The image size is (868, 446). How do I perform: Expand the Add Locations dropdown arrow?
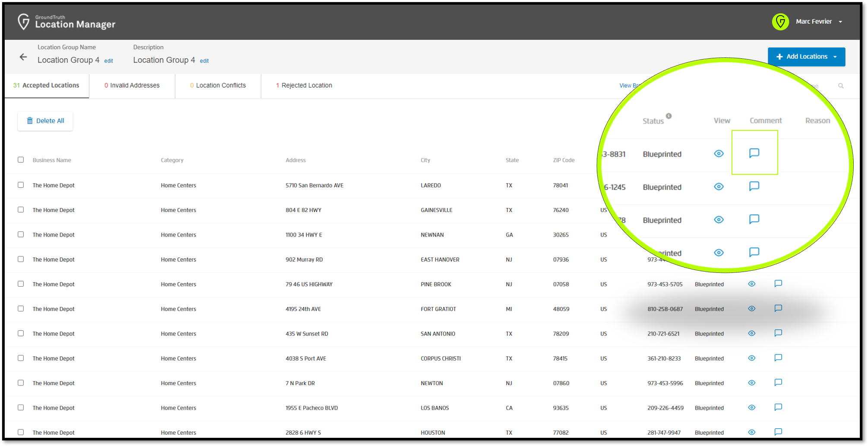tap(835, 57)
